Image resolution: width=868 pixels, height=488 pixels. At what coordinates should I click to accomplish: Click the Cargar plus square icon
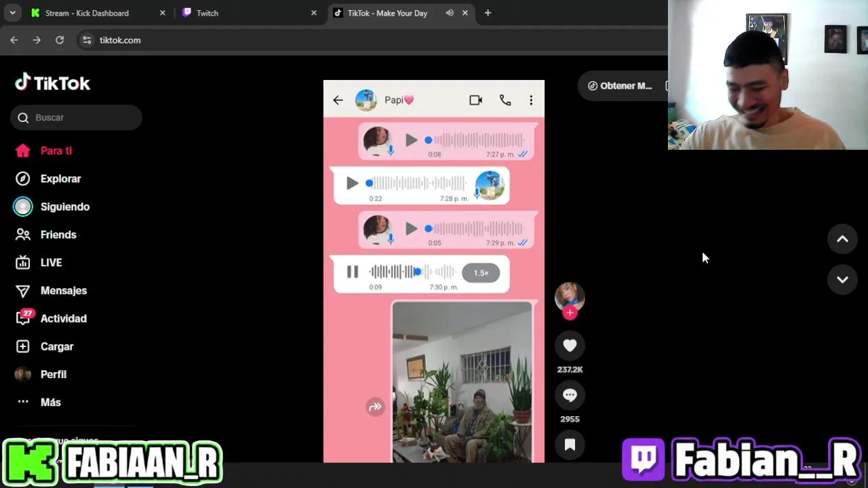pyautogui.click(x=23, y=346)
